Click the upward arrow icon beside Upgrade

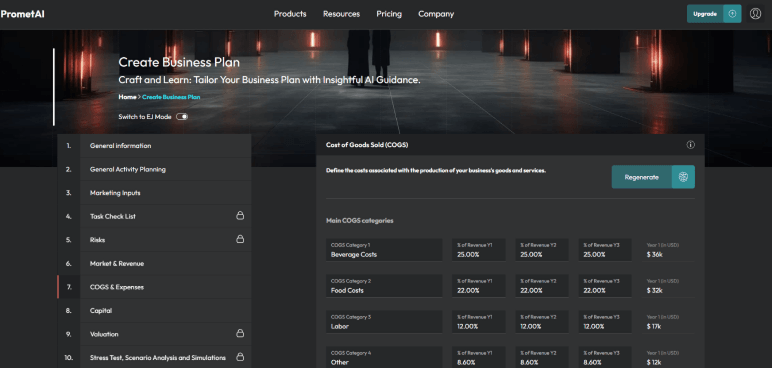732,14
